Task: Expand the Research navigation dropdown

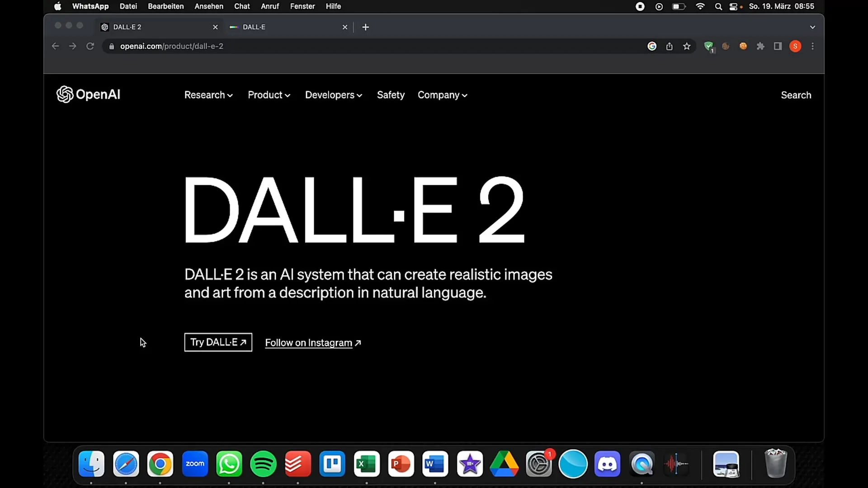Action: 208,95
